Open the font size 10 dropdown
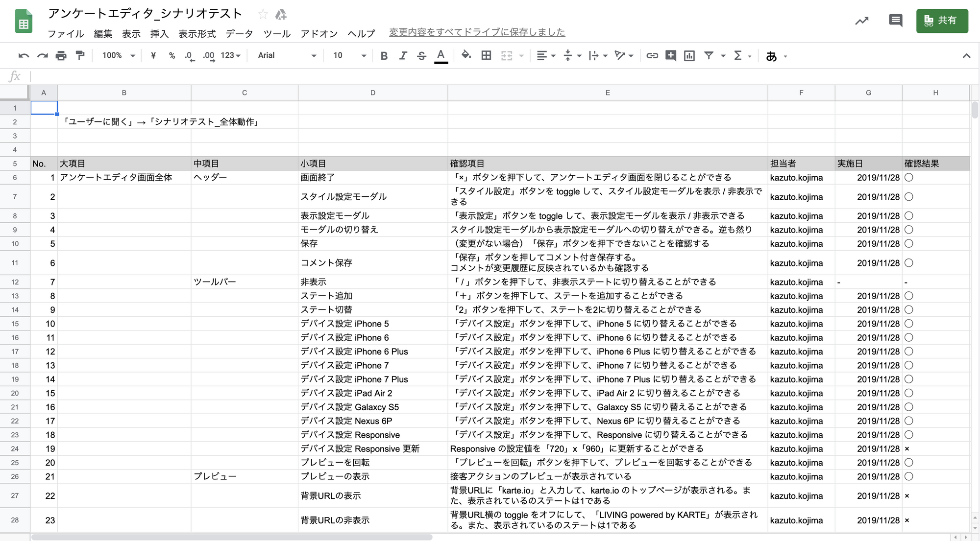The height and width of the screenshot is (541, 980). (349, 56)
